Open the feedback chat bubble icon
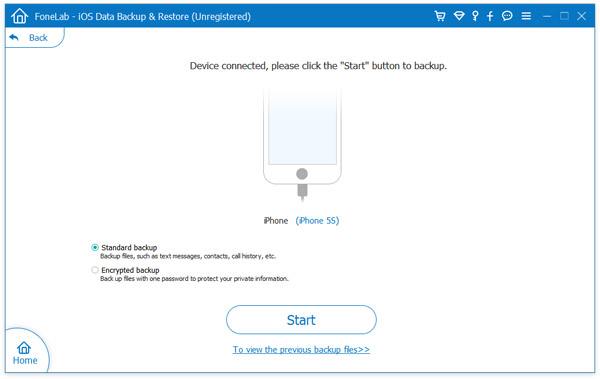 click(x=507, y=16)
